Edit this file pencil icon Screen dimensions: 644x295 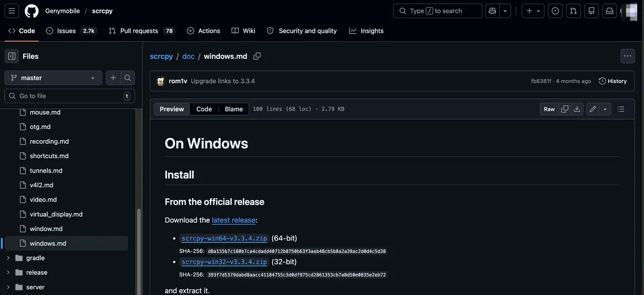pyautogui.click(x=593, y=109)
